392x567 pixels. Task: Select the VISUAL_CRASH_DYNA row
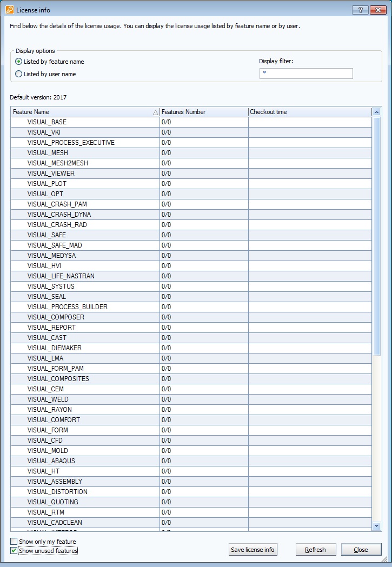point(191,215)
